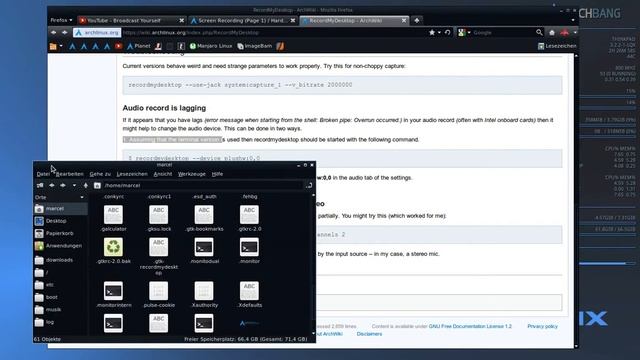The height and width of the screenshot is (360, 640).
Task: Go back in Firefox history
Action: coord(53,33)
